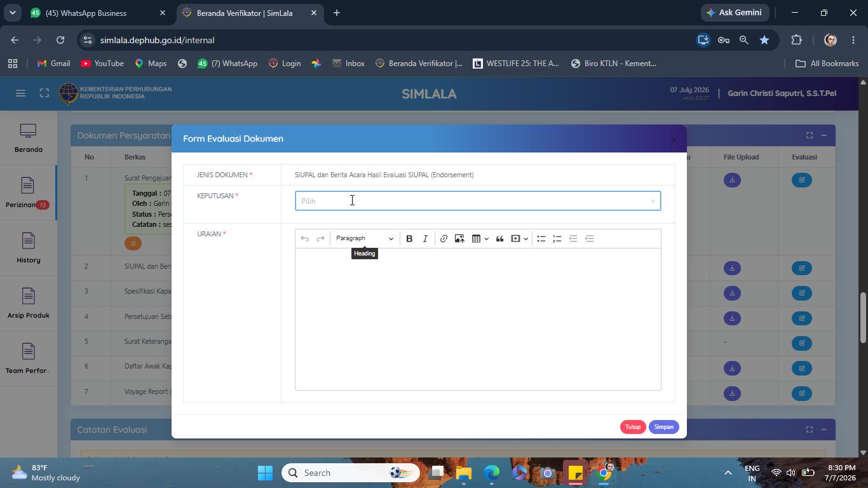Open Chrome tab search chevron
The image size is (868, 488).
[x=12, y=13]
